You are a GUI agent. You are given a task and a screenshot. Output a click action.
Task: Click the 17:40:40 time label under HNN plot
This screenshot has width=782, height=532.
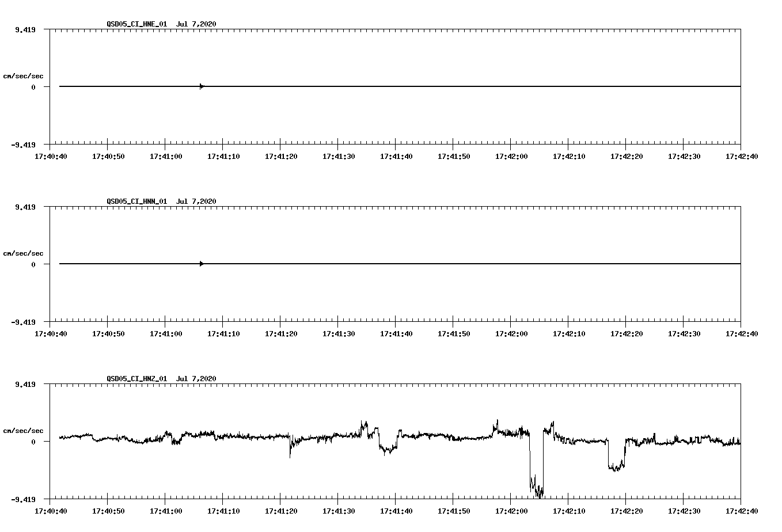pyautogui.click(x=51, y=333)
